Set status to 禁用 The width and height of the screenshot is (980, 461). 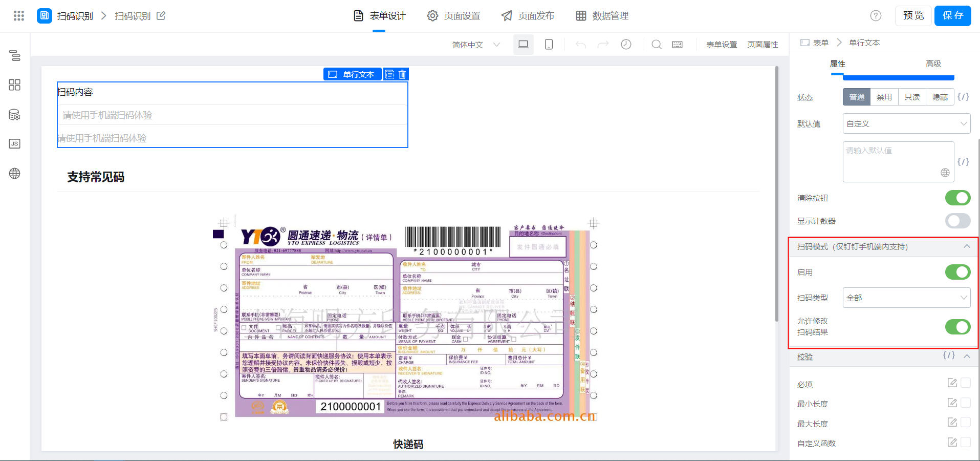pos(884,97)
